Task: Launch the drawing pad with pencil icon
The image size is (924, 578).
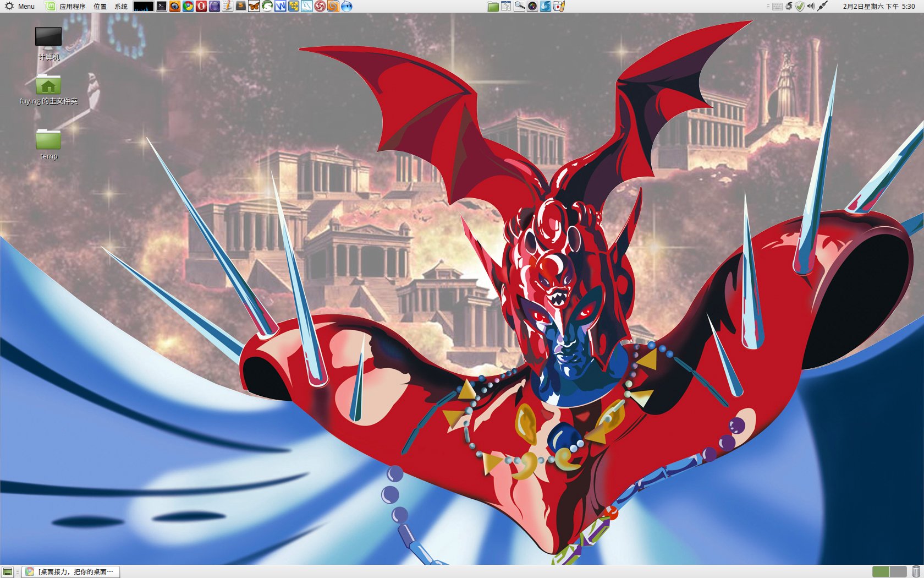Action: 559,6
